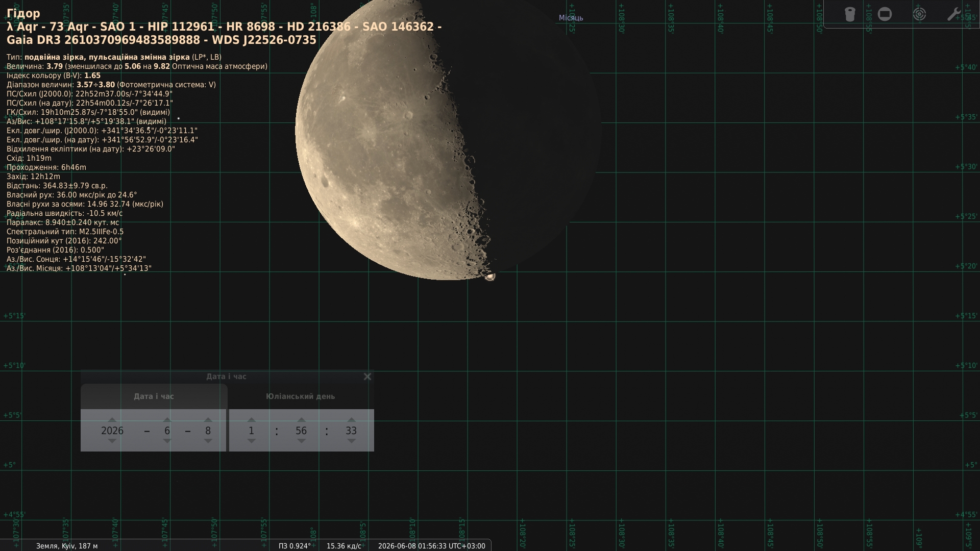Click the Радіальна швидкість: -10.5 км/с line
Viewport: 980px width, 551px height.
(x=65, y=213)
